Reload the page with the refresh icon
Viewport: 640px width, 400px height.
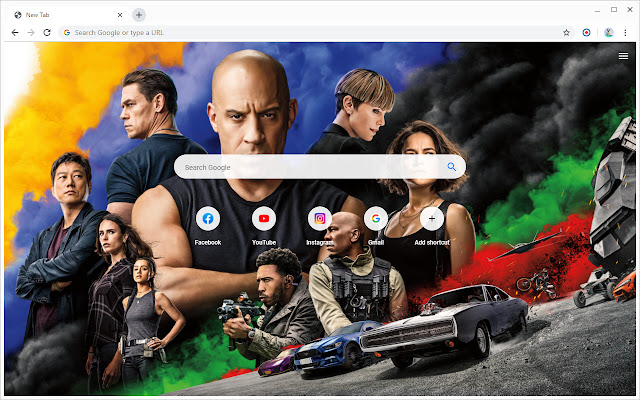coord(47,33)
